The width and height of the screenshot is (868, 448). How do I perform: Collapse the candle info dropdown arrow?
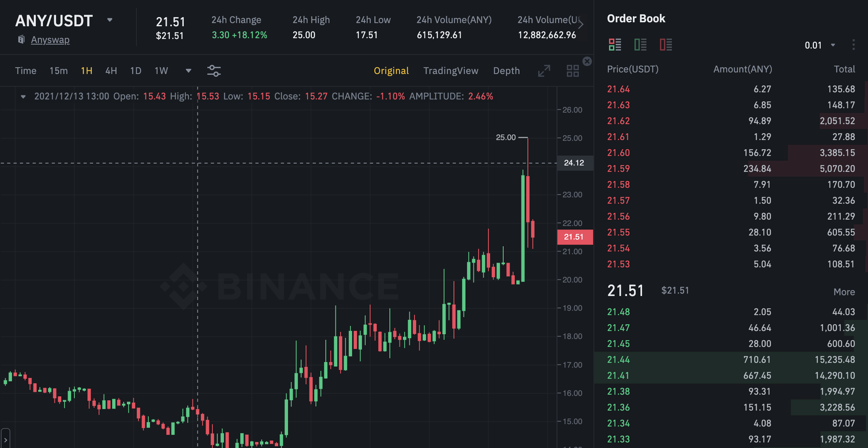point(23,97)
